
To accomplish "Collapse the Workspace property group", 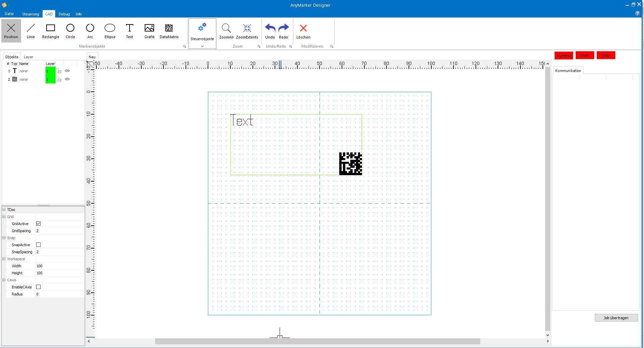I will click(x=4, y=259).
